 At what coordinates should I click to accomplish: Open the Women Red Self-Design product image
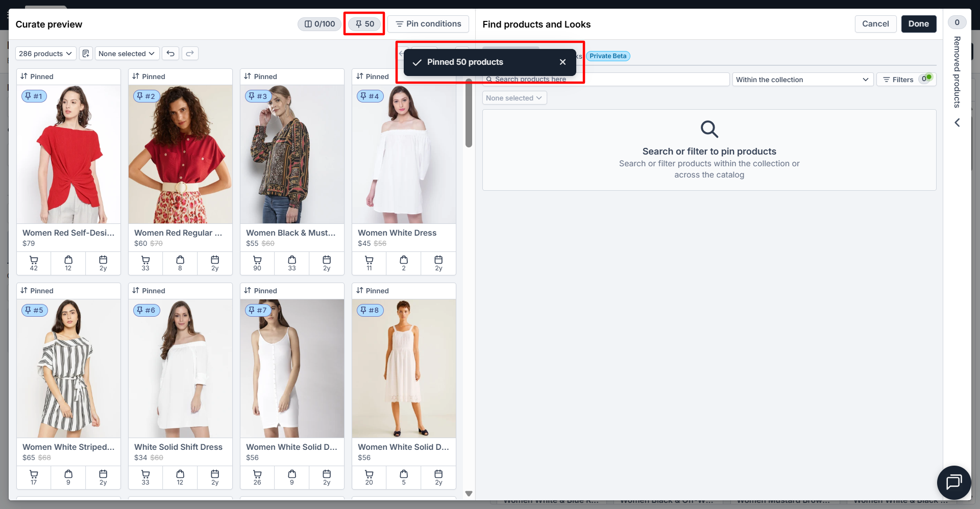[68, 154]
